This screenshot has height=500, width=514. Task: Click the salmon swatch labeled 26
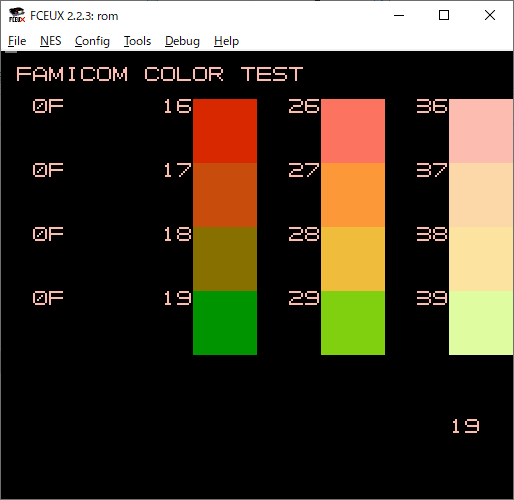pos(353,131)
